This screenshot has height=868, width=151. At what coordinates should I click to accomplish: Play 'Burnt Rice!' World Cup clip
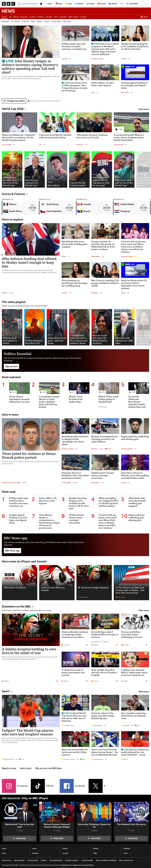[57, 169]
